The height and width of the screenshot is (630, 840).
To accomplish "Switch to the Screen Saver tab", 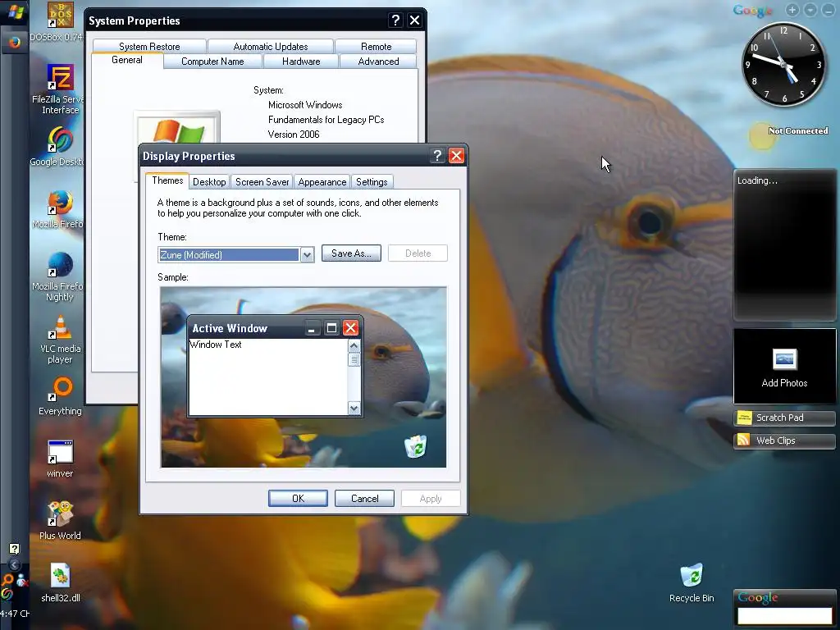I will click(x=262, y=181).
